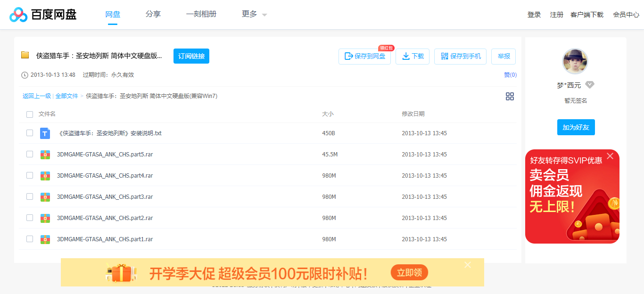Check the box for the 安装说明 txt file

pyautogui.click(x=30, y=133)
